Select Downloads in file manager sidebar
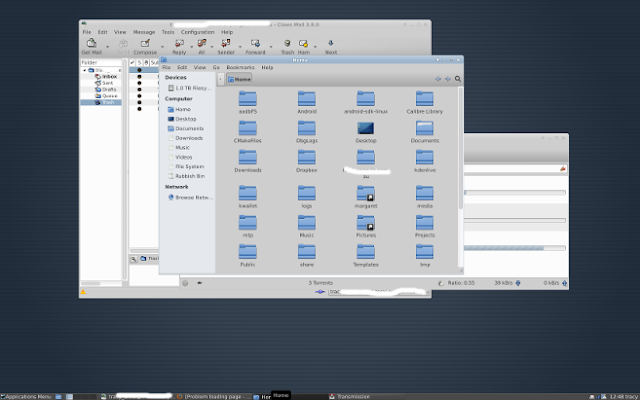The height and width of the screenshot is (400, 640). coord(185,138)
